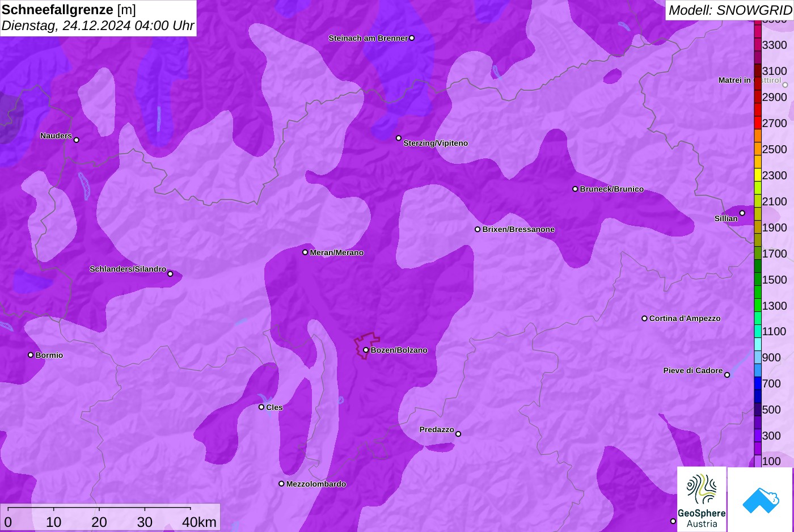Click the 2300 m yellow legend swatch
The height and width of the screenshot is (532, 794).
coord(758,175)
